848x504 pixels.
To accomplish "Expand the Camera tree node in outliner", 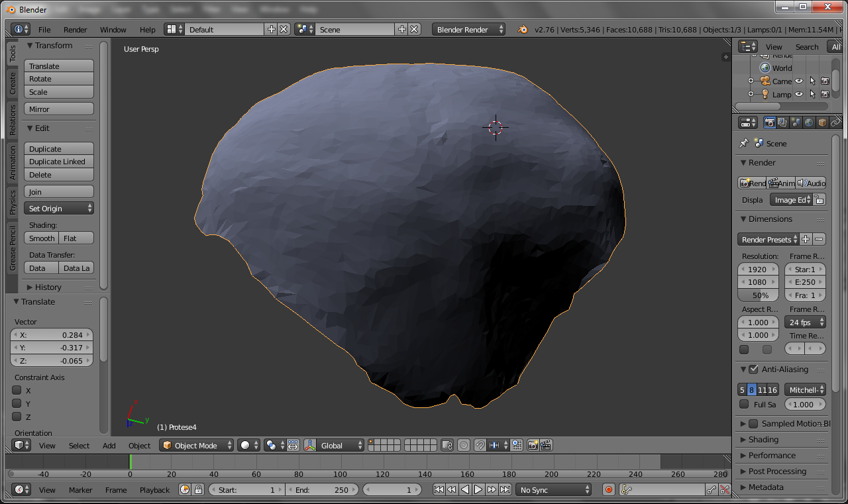I will tap(751, 81).
